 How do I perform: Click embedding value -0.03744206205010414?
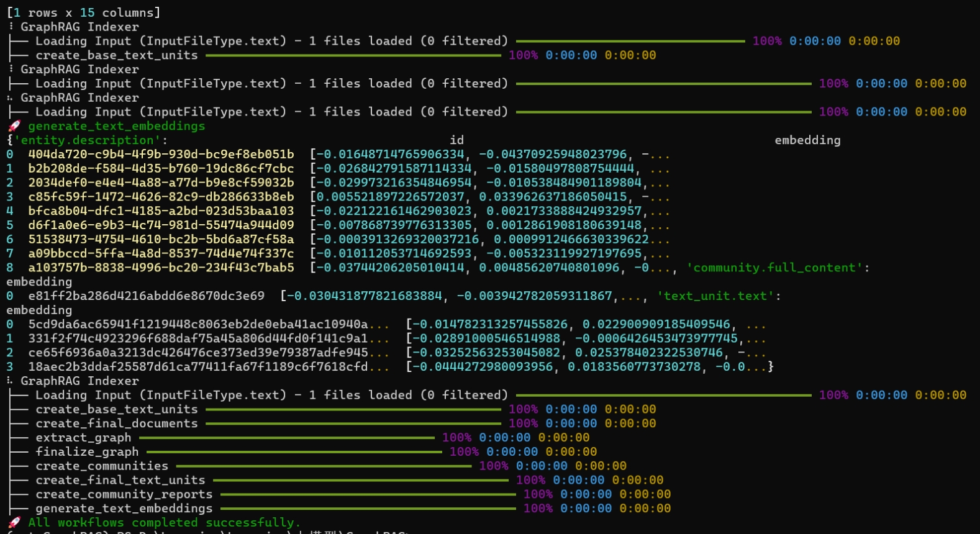pos(390,268)
